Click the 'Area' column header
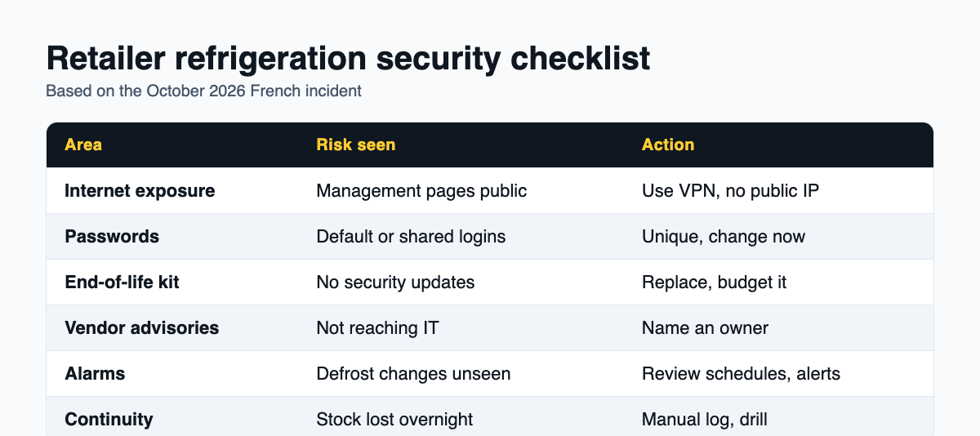This screenshot has width=980, height=436. [x=172, y=145]
